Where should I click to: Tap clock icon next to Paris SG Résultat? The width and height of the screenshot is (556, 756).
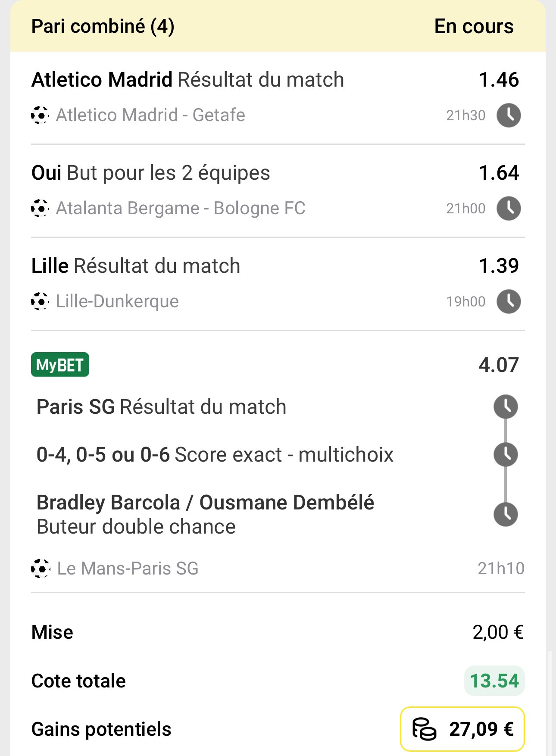point(506,406)
